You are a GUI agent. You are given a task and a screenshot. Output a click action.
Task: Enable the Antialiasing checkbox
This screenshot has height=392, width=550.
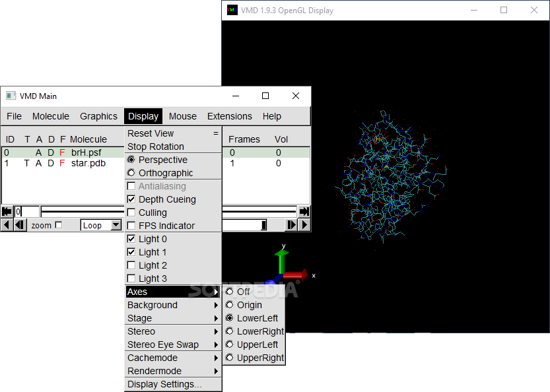(131, 186)
